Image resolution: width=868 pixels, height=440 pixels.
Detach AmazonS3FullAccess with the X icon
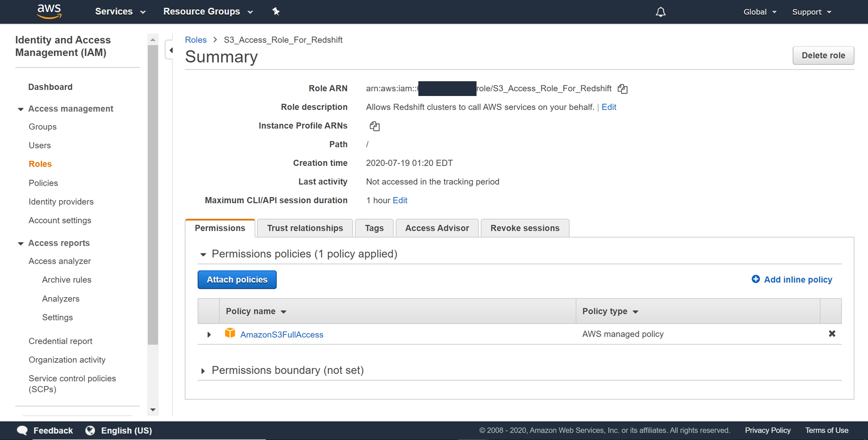(x=832, y=334)
